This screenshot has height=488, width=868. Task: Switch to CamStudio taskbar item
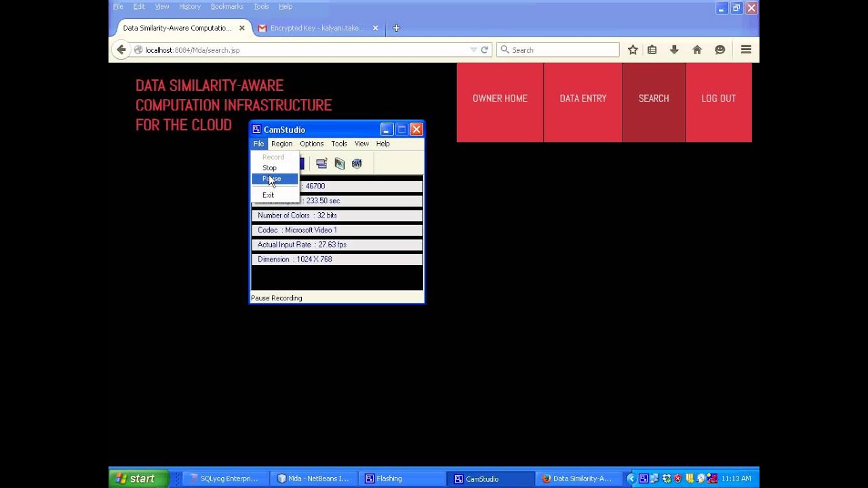[x=490, y=479]
